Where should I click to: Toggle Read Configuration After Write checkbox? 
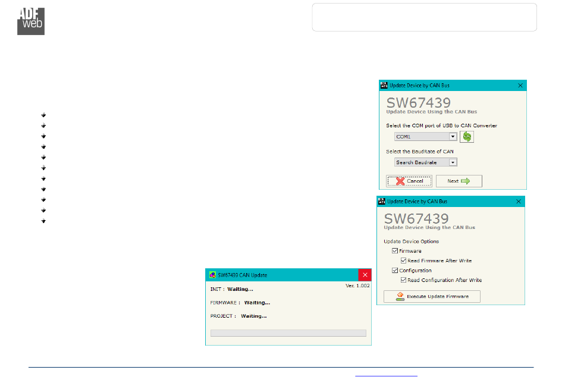[x=404, y=280]
